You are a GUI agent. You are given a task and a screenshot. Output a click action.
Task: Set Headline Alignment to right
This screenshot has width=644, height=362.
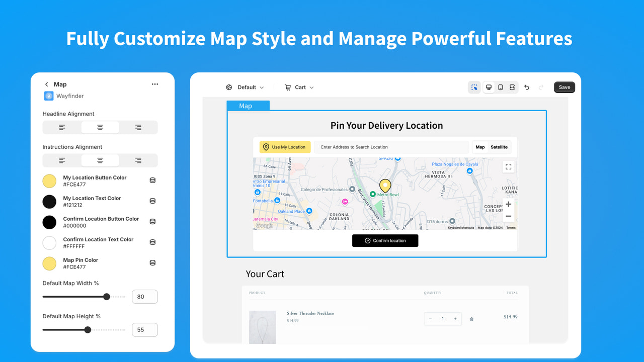[x=138, y=127]
